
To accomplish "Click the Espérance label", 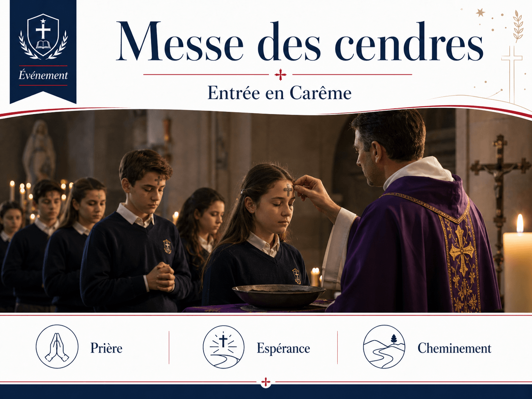I will (x=283, y=348).
